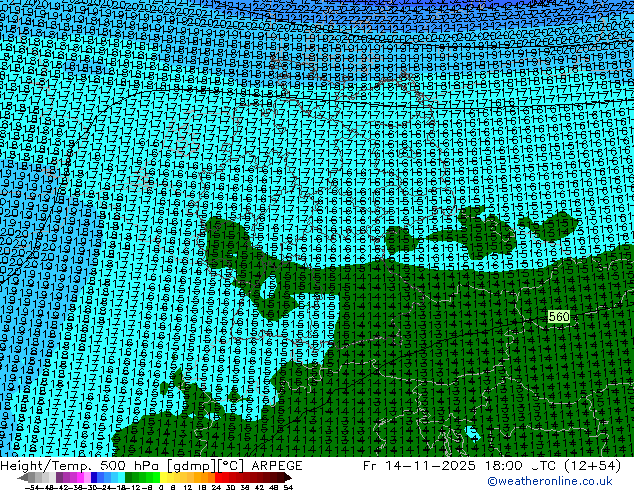
Task: Click the weatheronline.co.uk copyright link
Action: pos(550,481)
